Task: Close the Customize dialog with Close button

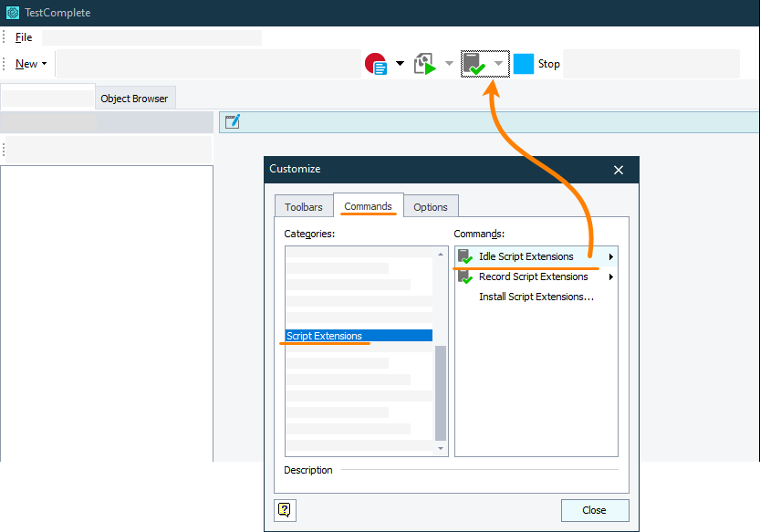Action: click(594, 510)
